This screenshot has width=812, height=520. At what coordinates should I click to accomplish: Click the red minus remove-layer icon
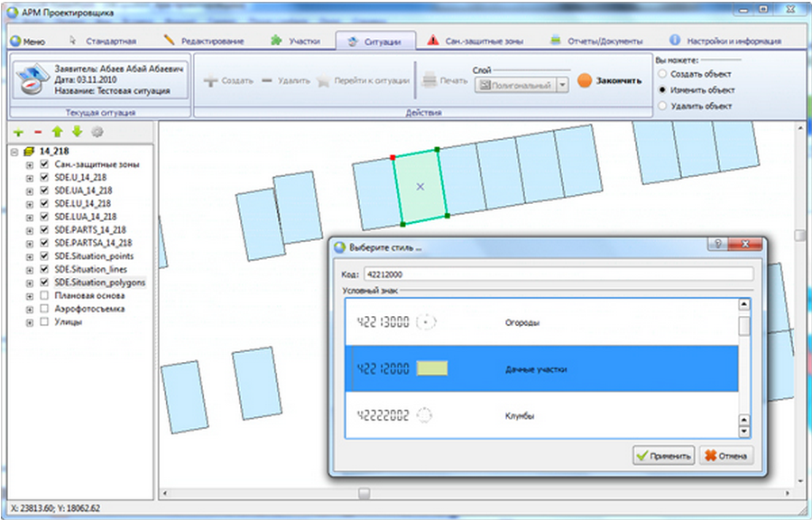[38, 132]
